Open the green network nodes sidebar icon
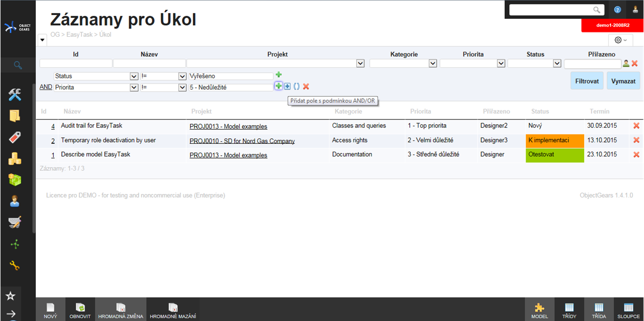Viewport: 644px width, 321px height. [15, 244]
